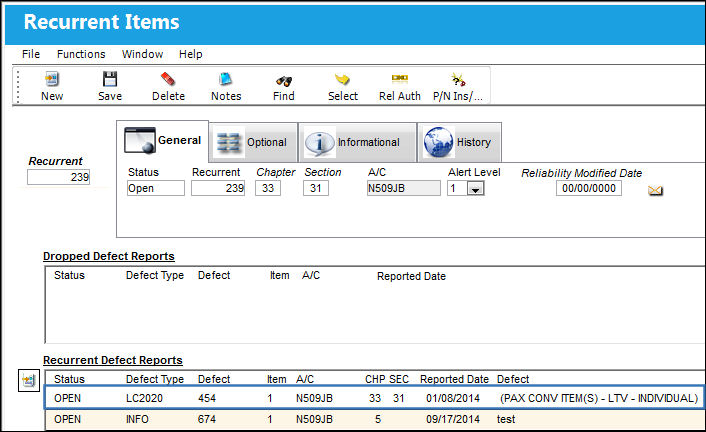This screenshot has width=706, height=432.
Task: Click CHP column header in Recurrent Defect Reports
Action: [x=375, y=379]
